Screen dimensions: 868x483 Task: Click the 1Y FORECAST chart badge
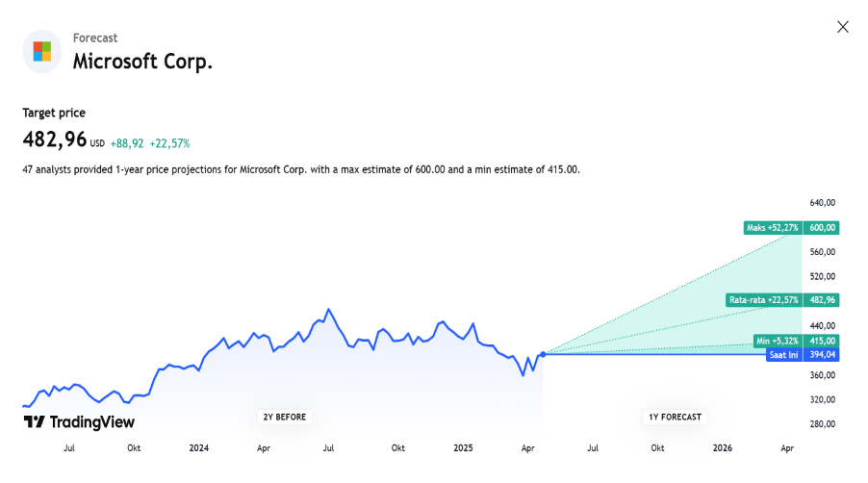pyautogui.click(x=675, y=418)
